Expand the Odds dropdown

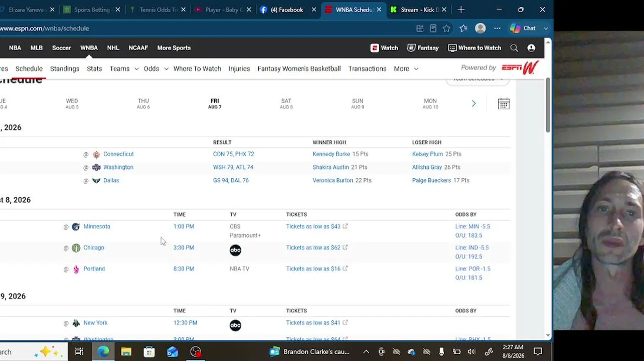tap(156, 69)
